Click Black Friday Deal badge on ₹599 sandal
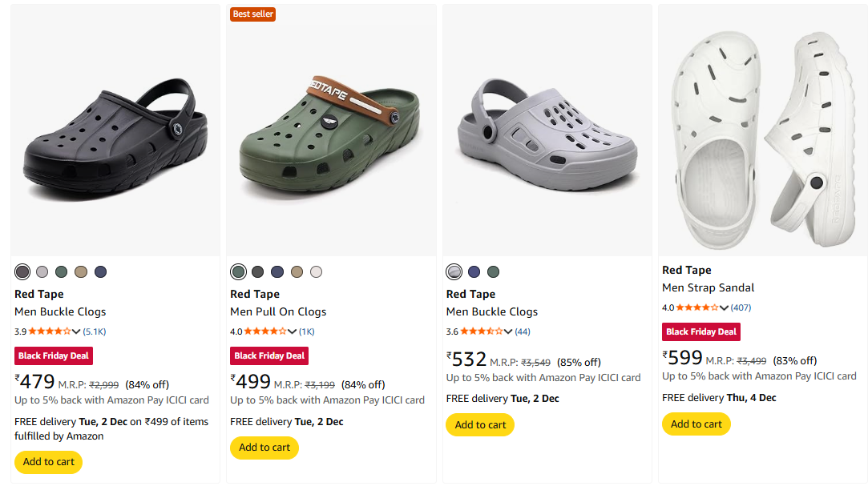 coord(700,331)
